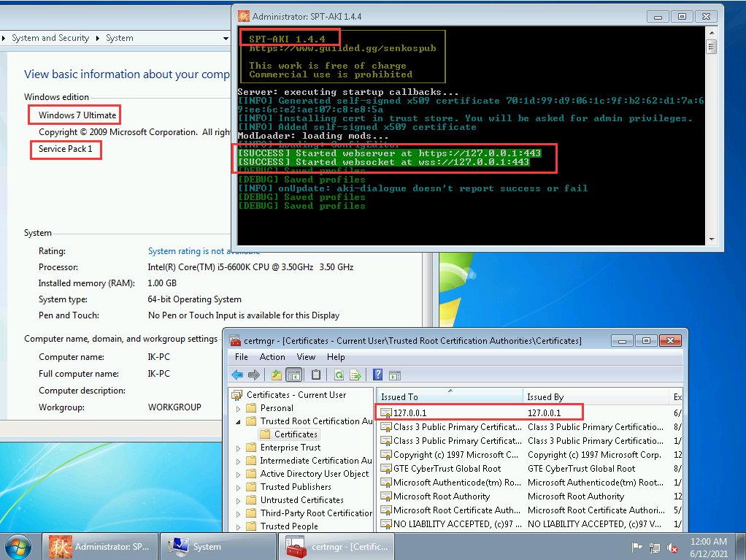
Task: Open breadcrumb arrow between System and Security and System
Action: coord(98,38)
